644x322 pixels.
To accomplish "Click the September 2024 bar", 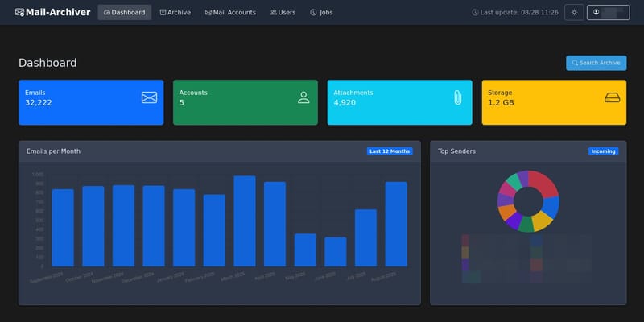I will tap(63, 228).
